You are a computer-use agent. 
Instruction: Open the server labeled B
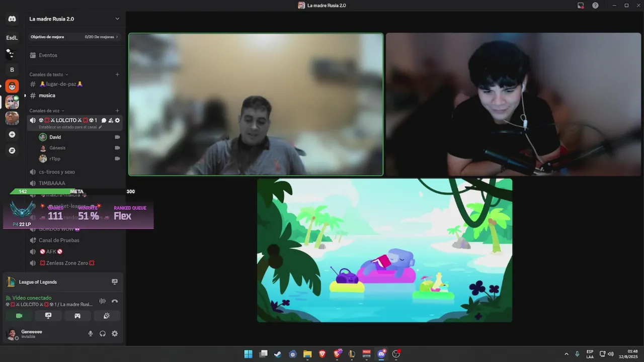point(12,70)
